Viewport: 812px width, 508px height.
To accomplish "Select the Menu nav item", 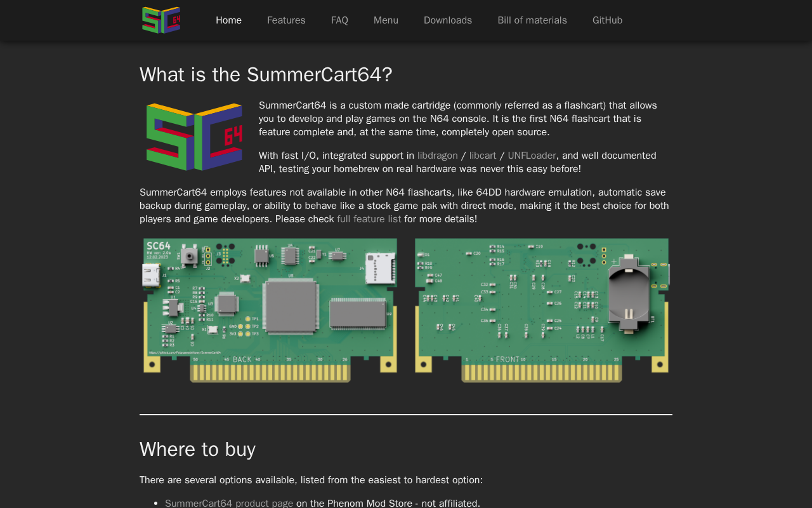I will (386, 20).
